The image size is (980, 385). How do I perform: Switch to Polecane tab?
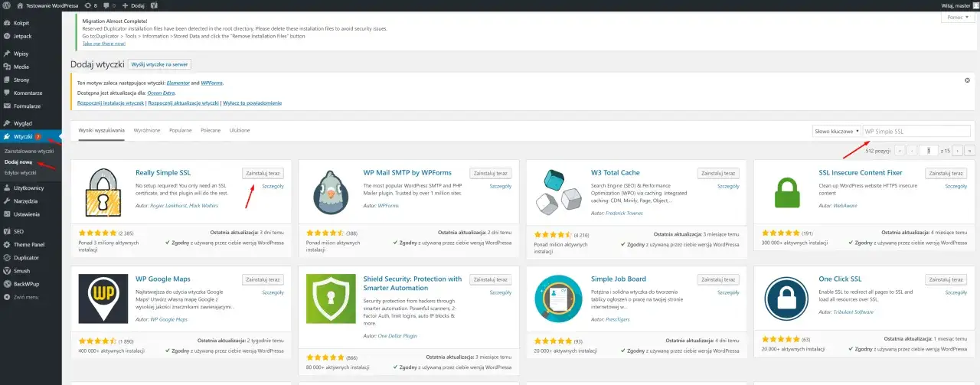click(211, 130)
